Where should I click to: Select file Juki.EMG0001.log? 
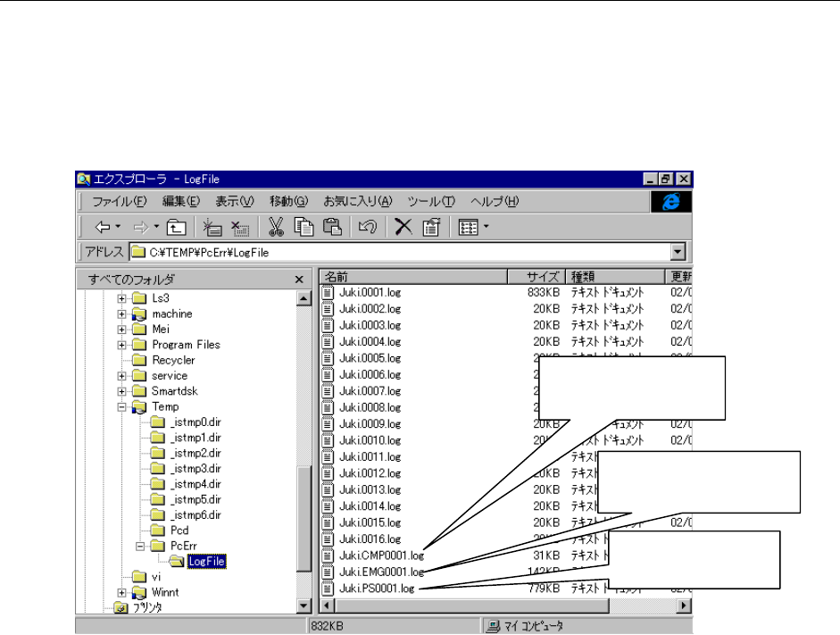[381, 572]
